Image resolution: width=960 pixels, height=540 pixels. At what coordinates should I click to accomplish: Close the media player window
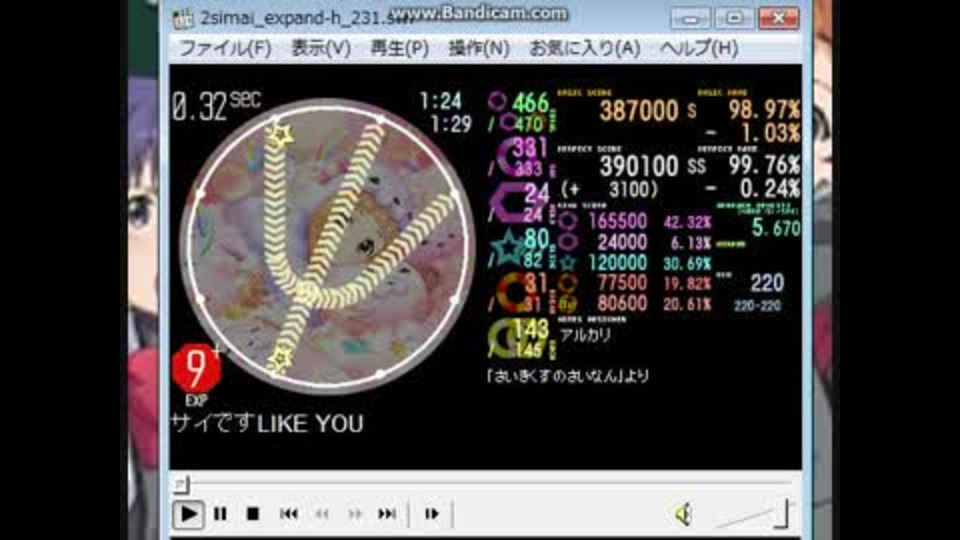pyautogui.click(x=779, y=18)
